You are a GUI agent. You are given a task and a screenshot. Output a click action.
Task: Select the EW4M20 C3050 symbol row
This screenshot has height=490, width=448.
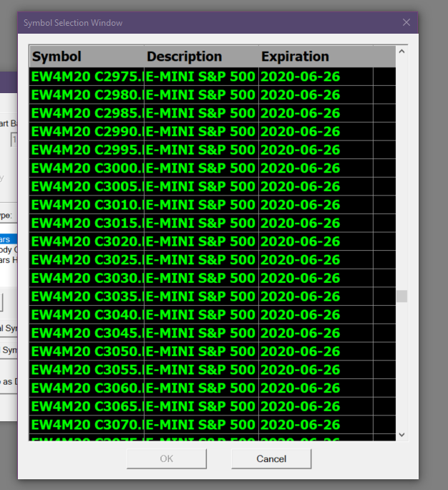click(213, 351)
